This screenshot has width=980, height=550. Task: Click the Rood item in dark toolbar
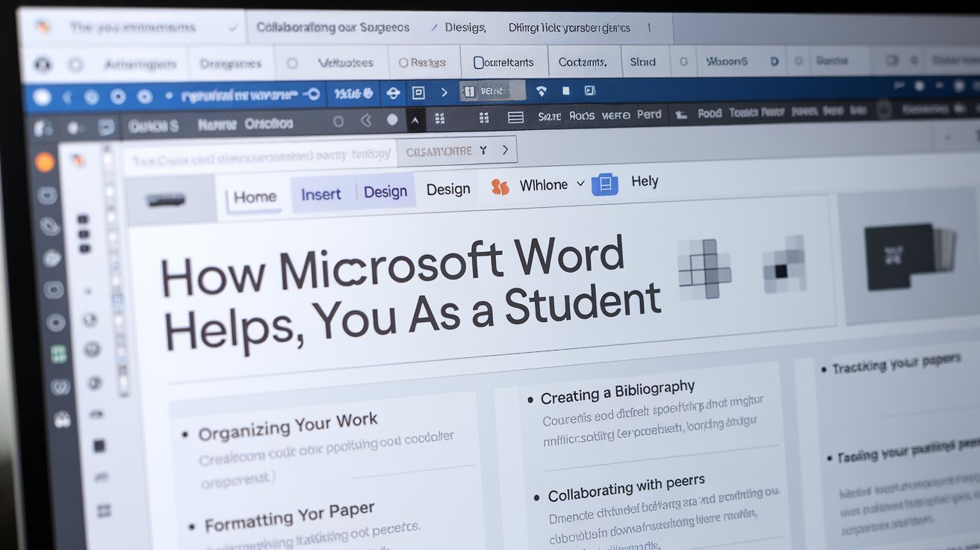[710, 114]
